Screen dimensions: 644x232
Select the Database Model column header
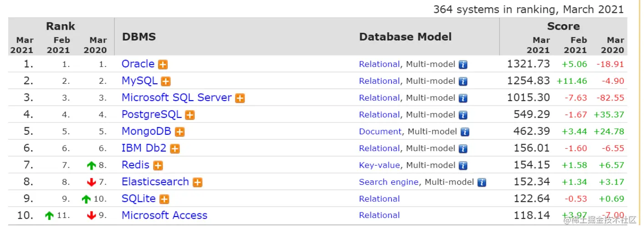tap(405, 37)
